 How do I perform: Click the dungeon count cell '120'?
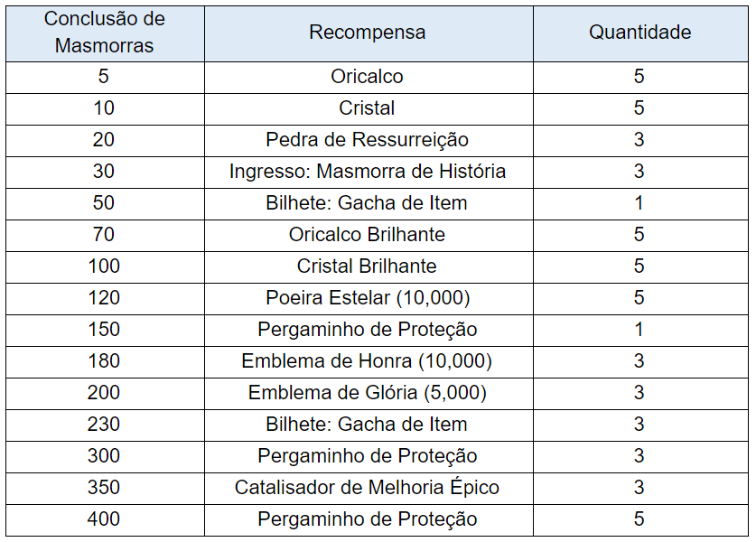pos(104,298)
